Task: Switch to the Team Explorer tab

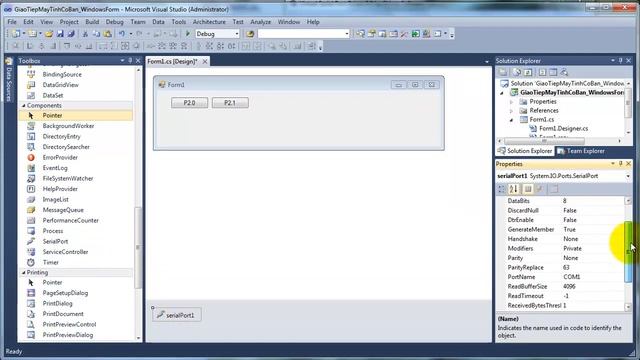Action: (581, 151)
